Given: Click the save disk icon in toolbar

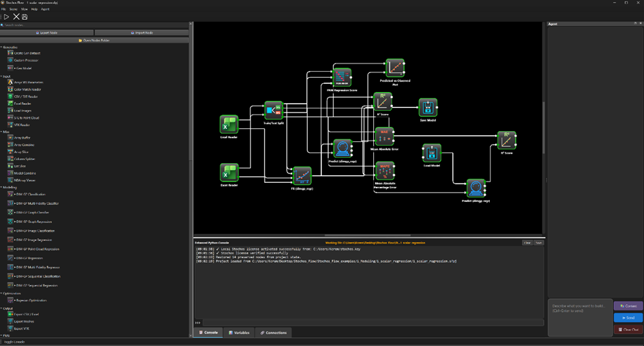Looking at the screenshot, I should pyautogui.click(x=25, y=17).
